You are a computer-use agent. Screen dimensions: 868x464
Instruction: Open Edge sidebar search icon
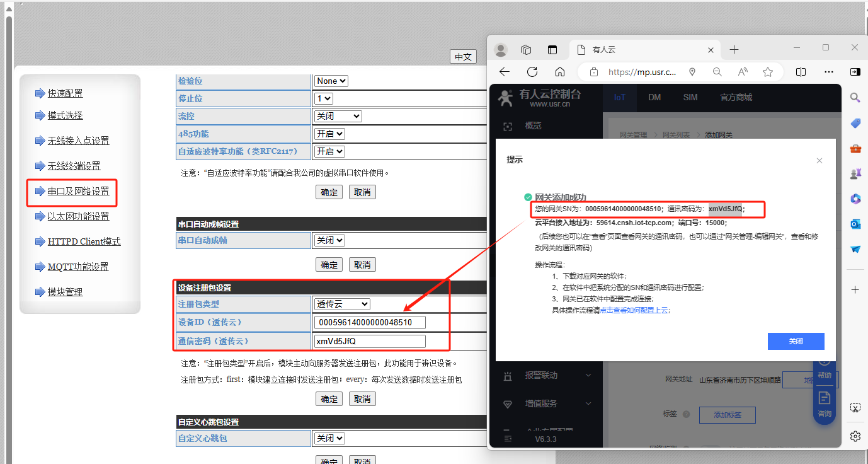[855, 98]
